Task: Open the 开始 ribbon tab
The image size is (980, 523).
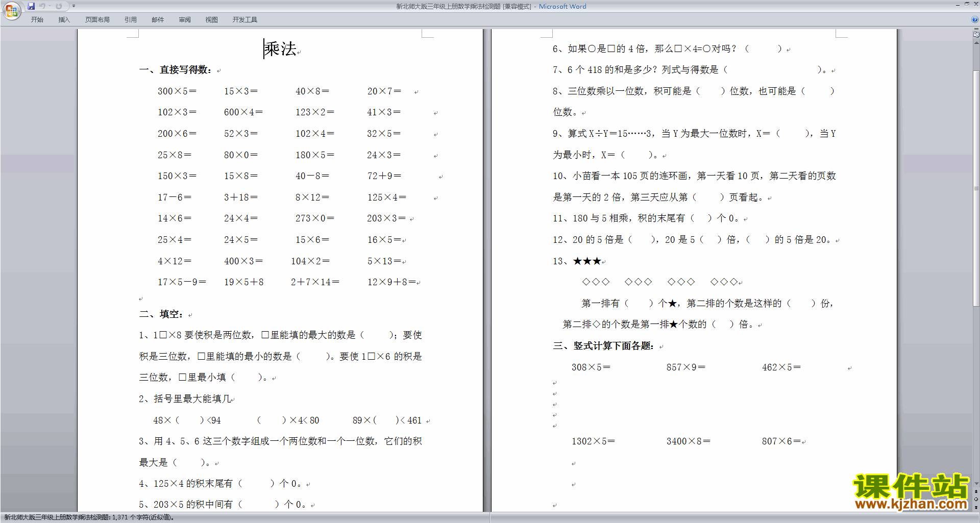Action: [x=37, y=19]
